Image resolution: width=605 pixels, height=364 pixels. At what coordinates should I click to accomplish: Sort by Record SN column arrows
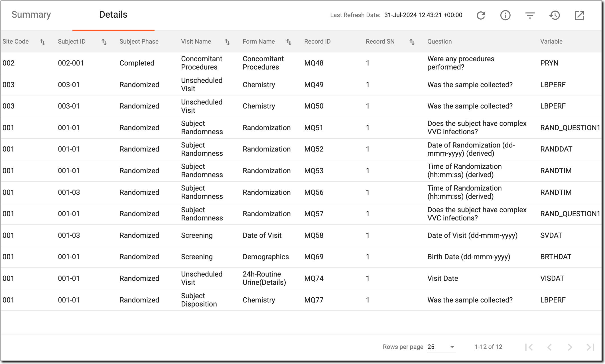coord(412,42)
